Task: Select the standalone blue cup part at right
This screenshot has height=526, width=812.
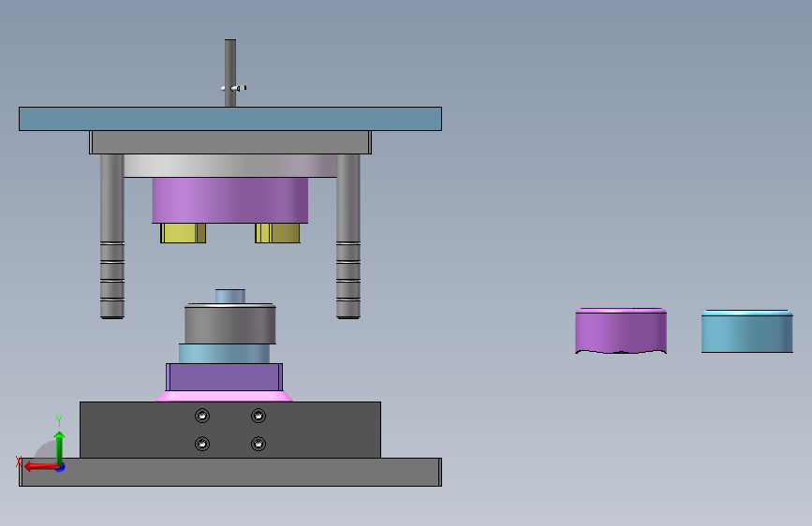Action: click(x=747, y=331)
